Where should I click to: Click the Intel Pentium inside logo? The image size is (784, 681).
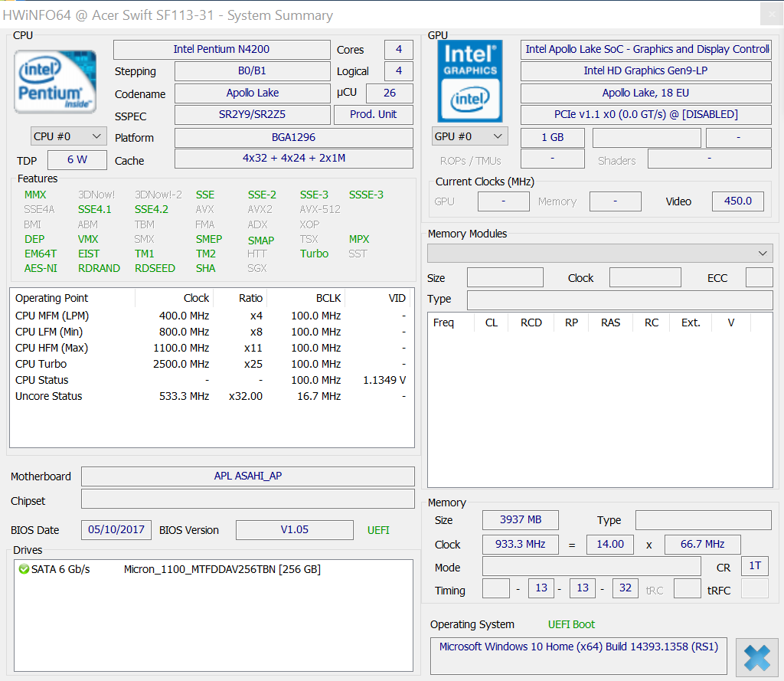pyautogui.click(x=55, y=81)
